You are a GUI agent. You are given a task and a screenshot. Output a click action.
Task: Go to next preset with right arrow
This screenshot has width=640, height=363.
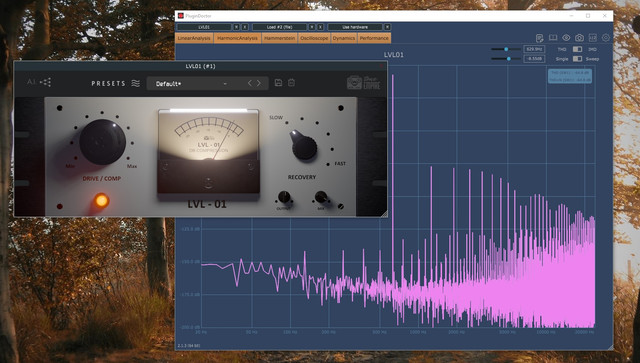[259, 83]
